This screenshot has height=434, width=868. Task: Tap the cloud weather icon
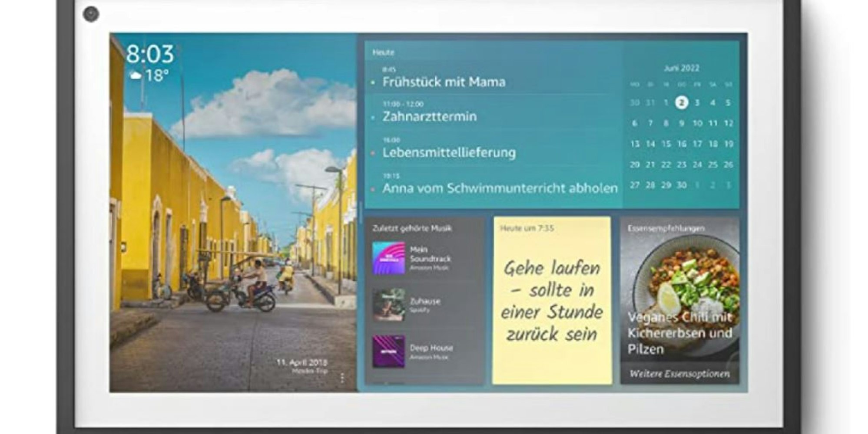[136, 74]
